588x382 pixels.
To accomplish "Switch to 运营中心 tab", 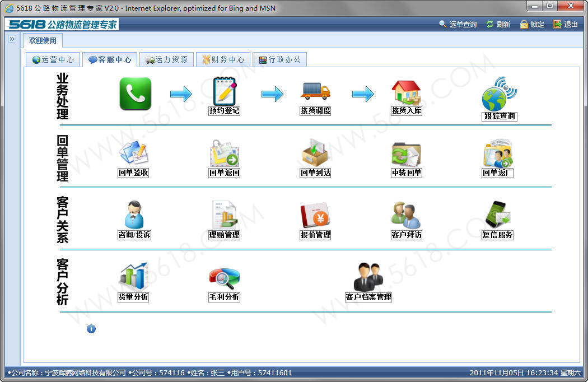I will (53, 60).
